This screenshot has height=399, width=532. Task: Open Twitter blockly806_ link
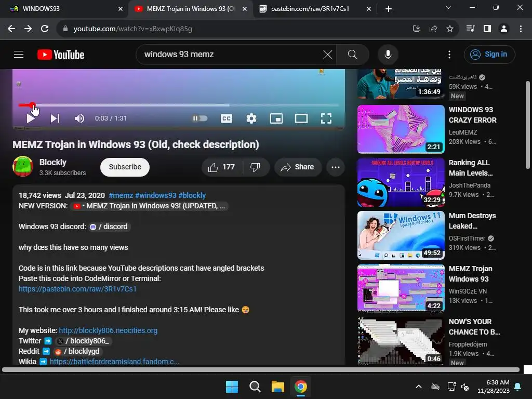click(83, 341)
